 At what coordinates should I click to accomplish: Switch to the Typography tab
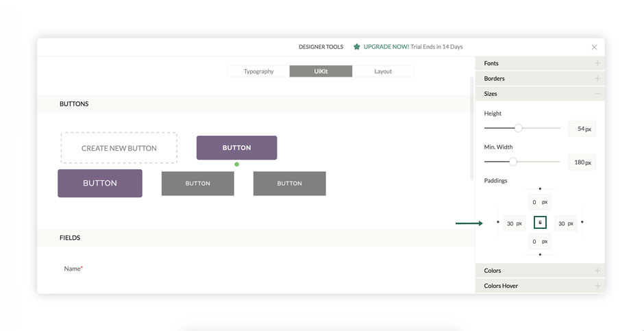click(x=259, y=71)
